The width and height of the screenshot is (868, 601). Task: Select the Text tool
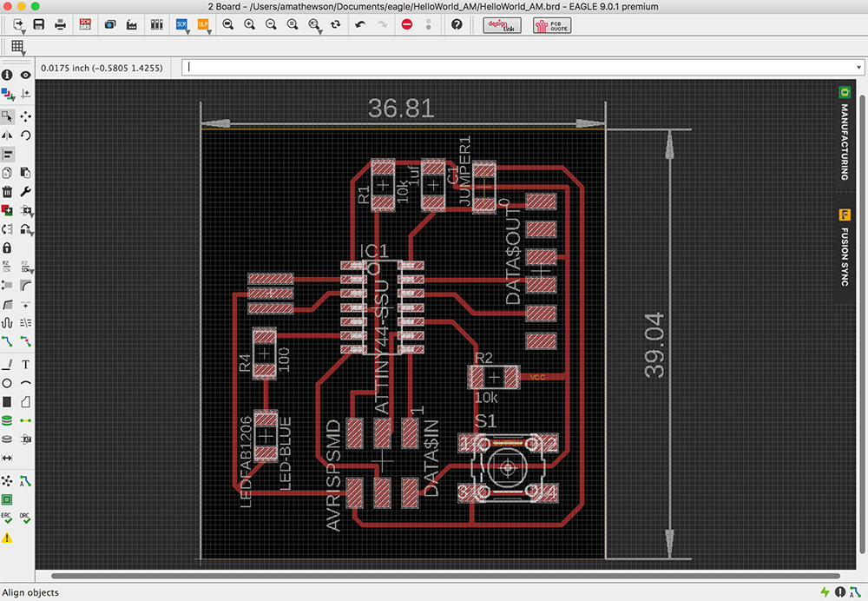[x=26, y=364]
